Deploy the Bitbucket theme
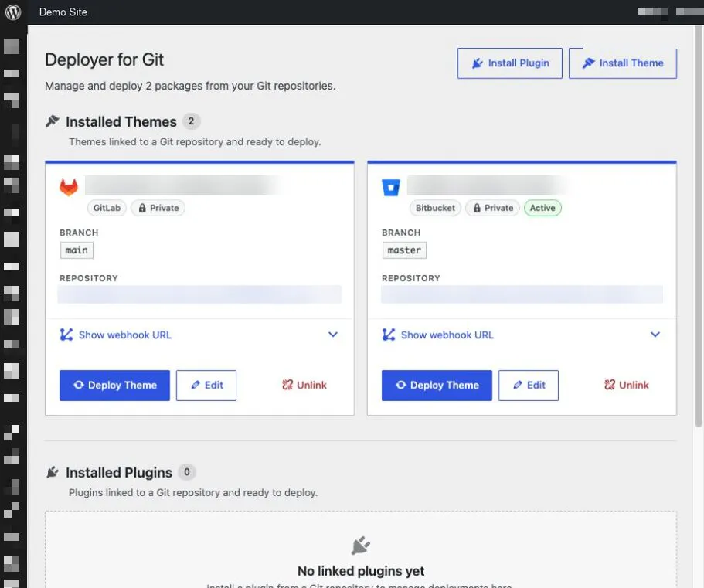This screenshot has height=588, width=704. (437, 385)
